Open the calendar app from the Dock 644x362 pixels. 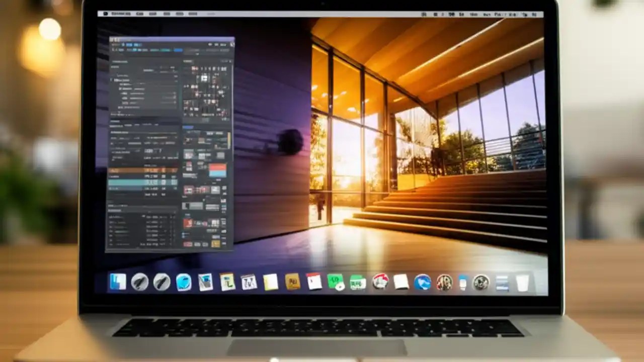313,282
